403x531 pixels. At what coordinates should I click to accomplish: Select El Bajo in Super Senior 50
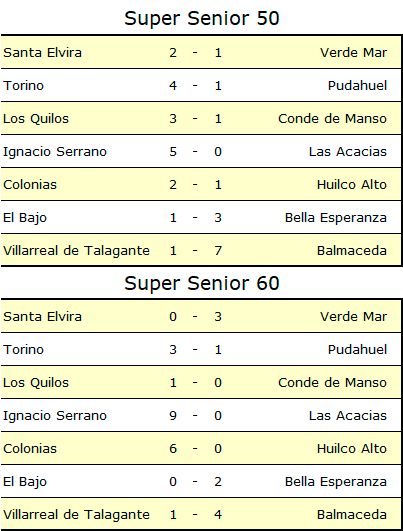[25, 218]
